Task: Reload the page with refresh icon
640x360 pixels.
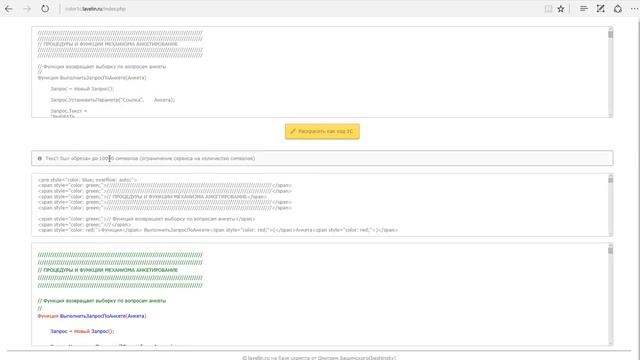Action: pos(45,9)
